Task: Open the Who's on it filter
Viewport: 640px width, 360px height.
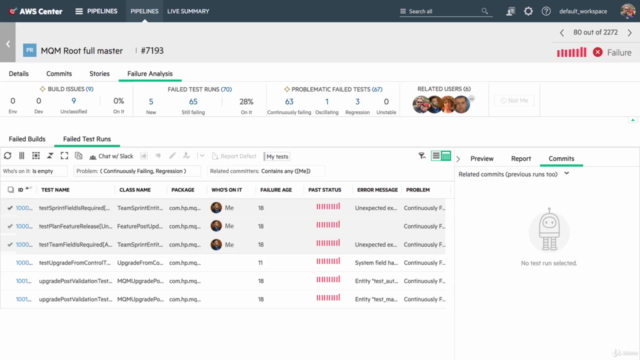Action: (34, 171)
